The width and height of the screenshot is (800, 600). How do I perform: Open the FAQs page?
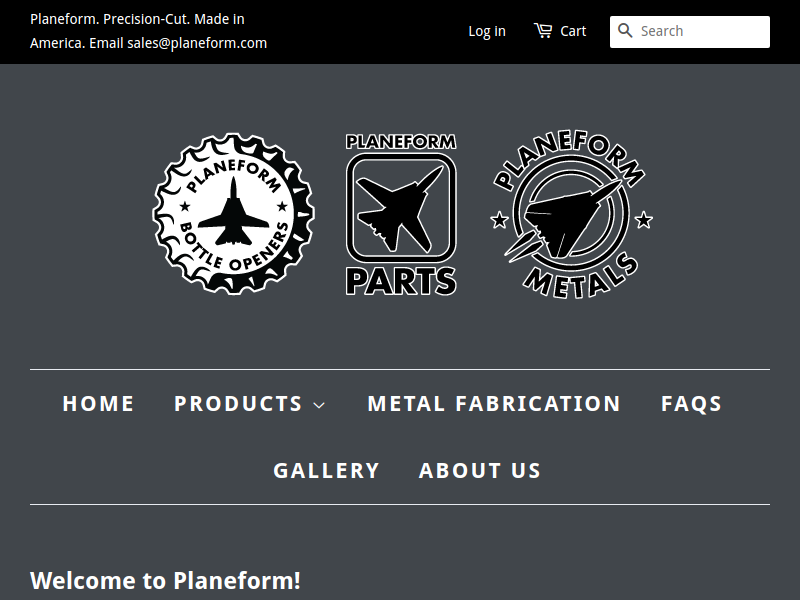[x=691, y=404]
